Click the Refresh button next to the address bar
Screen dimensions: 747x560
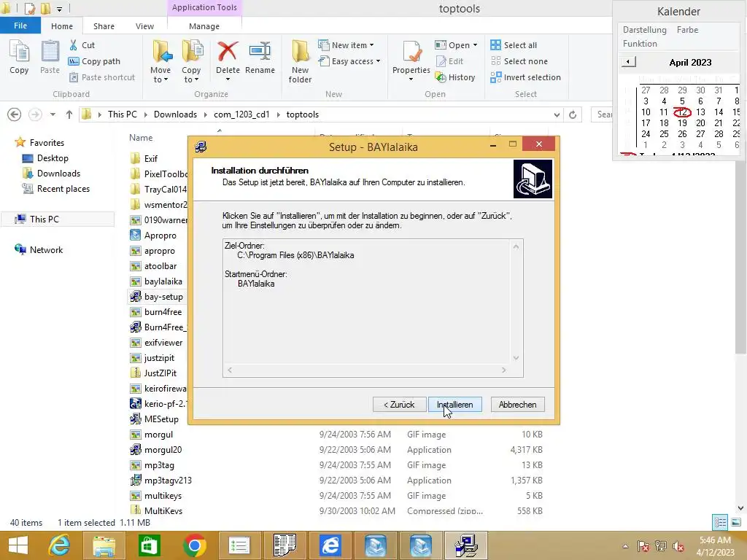point(573,114)
